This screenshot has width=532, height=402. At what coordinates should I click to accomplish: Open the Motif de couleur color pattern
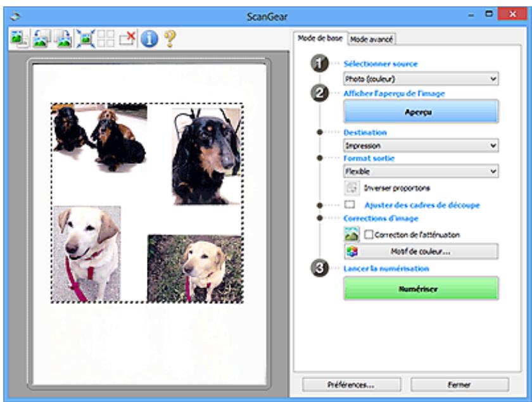tap(421, 251)
